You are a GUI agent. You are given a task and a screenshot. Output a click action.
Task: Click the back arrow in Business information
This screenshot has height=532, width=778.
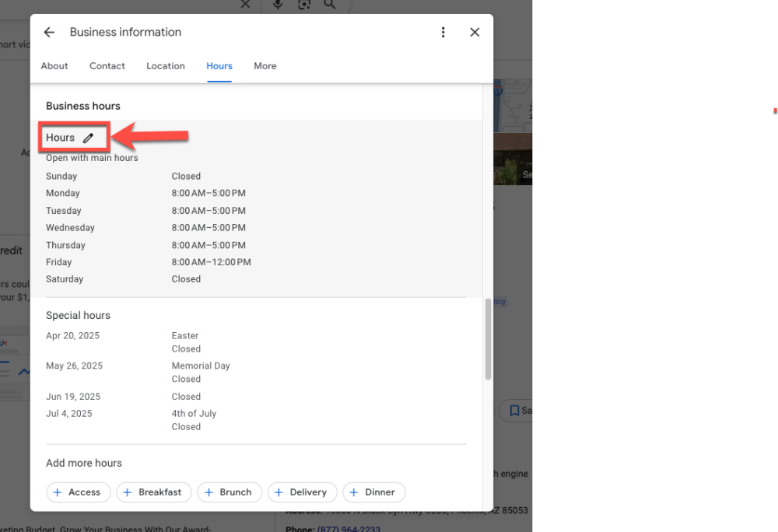pyautogui.click(x=49, y=32)
